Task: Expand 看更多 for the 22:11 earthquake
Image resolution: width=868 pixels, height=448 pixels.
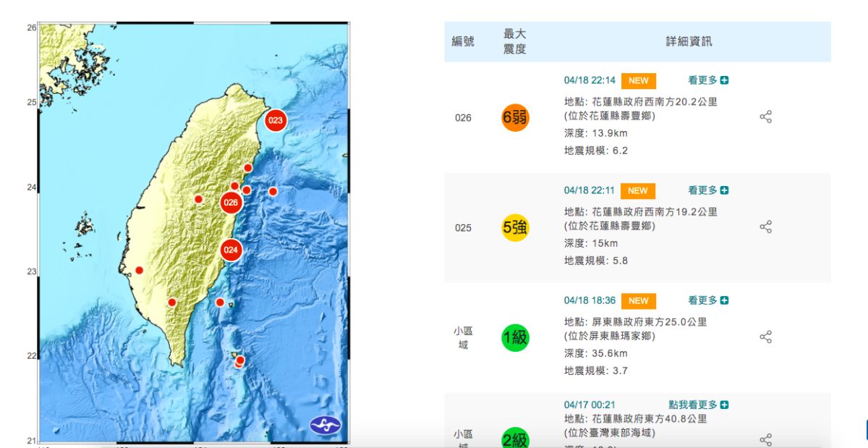Action: [x=707, y=190]
